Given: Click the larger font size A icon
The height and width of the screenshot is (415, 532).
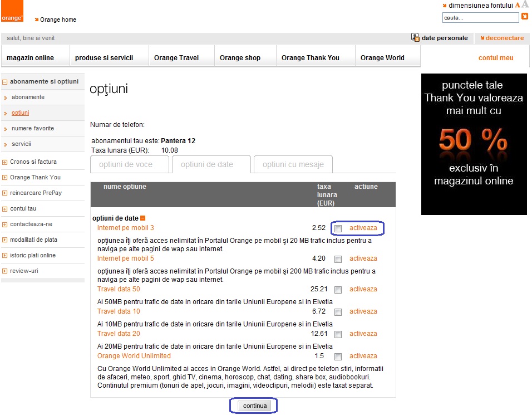Looking at the screenshot, I should (525, 4).
